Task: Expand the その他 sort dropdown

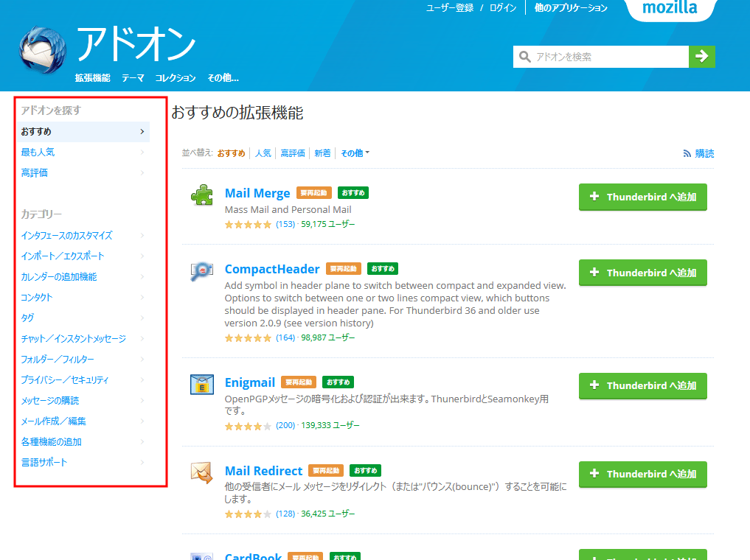Action: pyautogui.click(x=355, y=153)
